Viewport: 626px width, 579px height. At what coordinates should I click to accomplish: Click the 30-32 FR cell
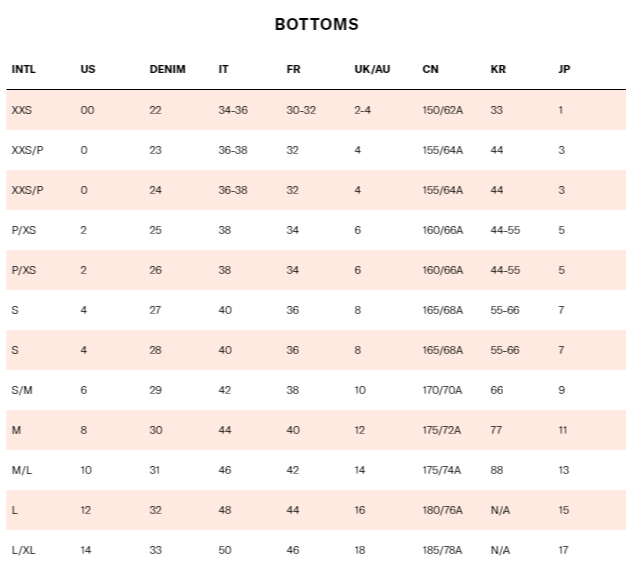click(301, 110)
